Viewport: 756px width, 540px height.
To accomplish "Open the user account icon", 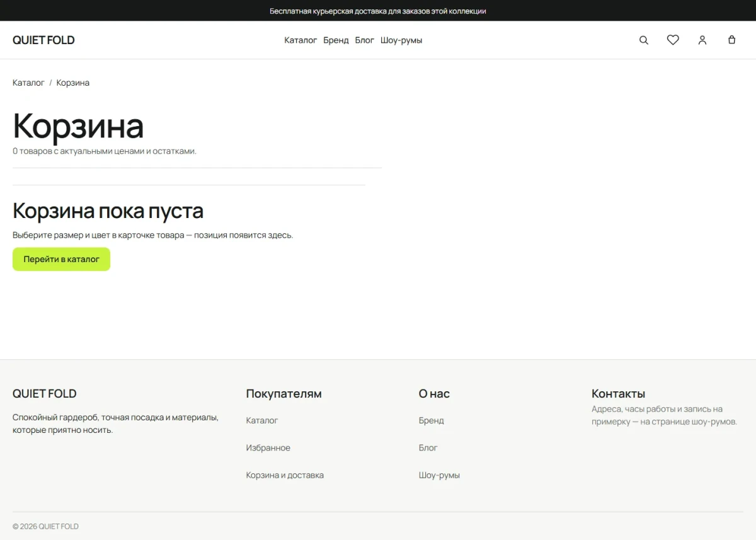I will click(702, 40).
